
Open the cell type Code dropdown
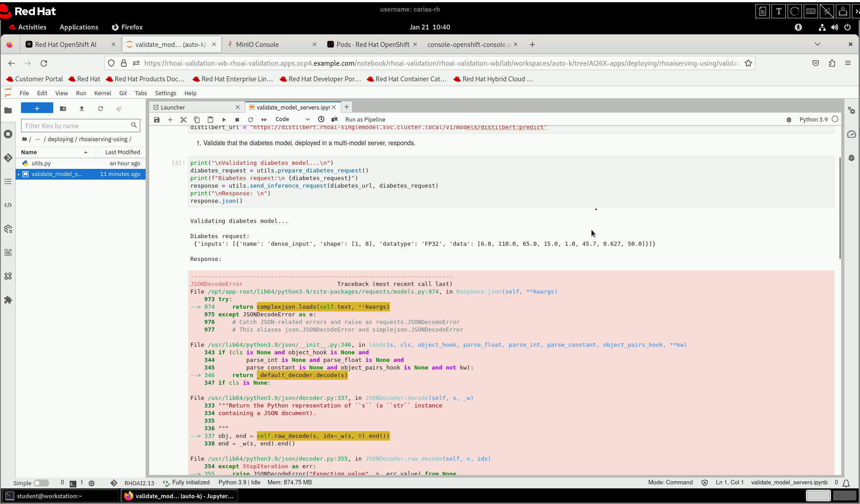click(292, 119)
